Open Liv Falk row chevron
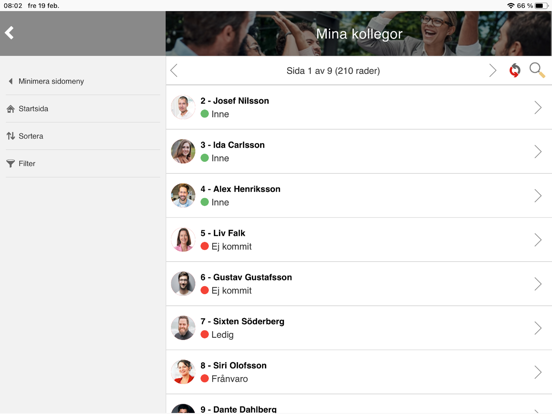 coord(538,240)
